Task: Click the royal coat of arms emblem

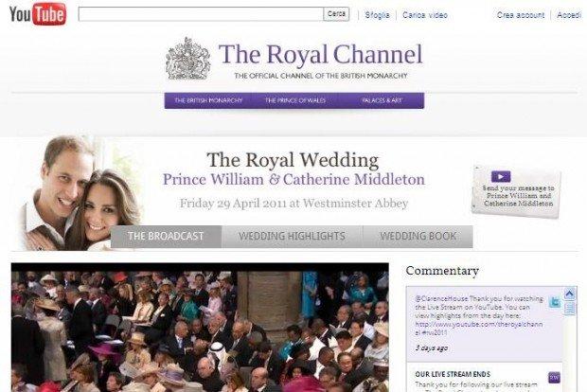Action: point(187,59)
